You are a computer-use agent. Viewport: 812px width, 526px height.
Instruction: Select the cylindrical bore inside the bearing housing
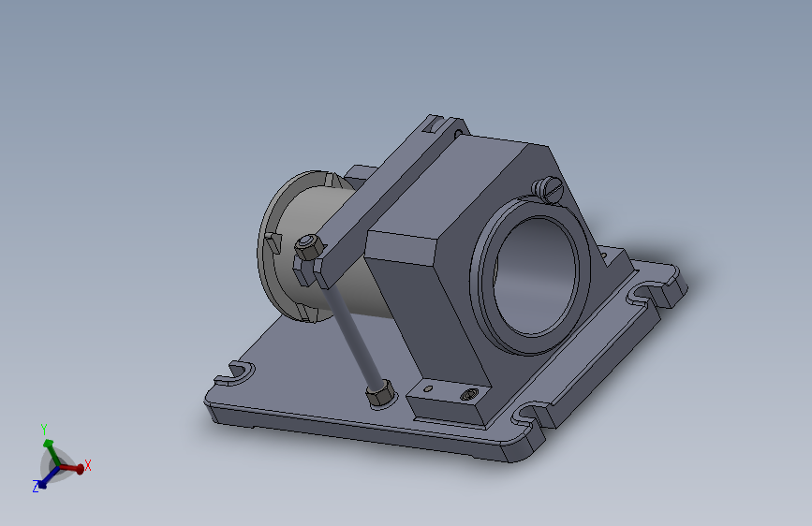[536, 276]
